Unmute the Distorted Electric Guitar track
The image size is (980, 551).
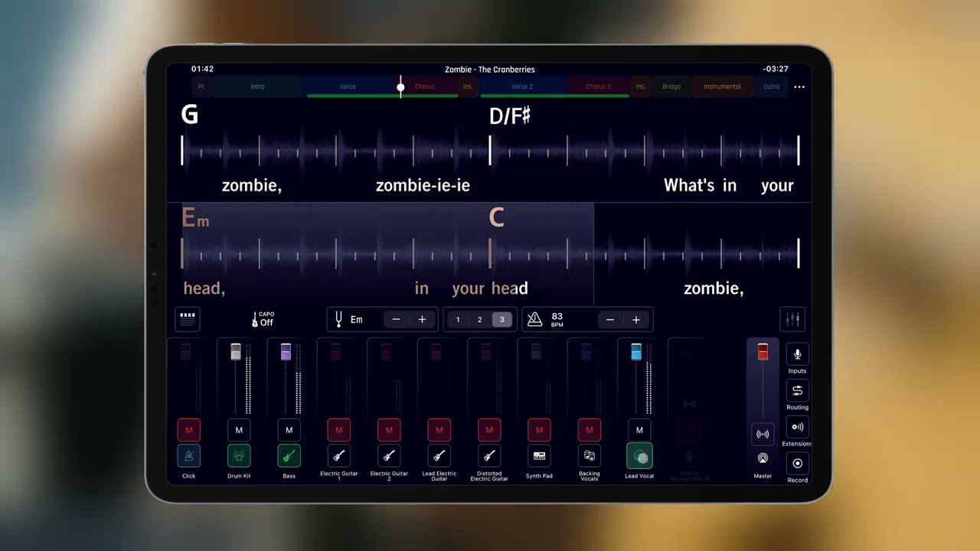(489, 430)
